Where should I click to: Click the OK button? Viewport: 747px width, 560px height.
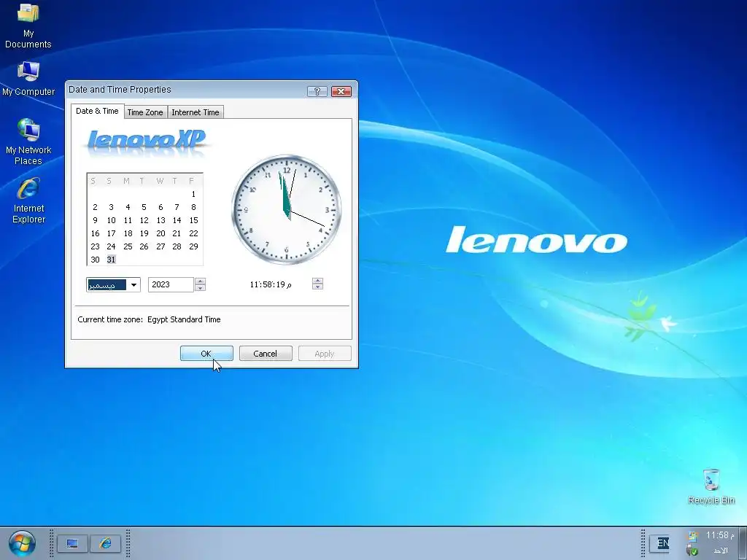206,354
